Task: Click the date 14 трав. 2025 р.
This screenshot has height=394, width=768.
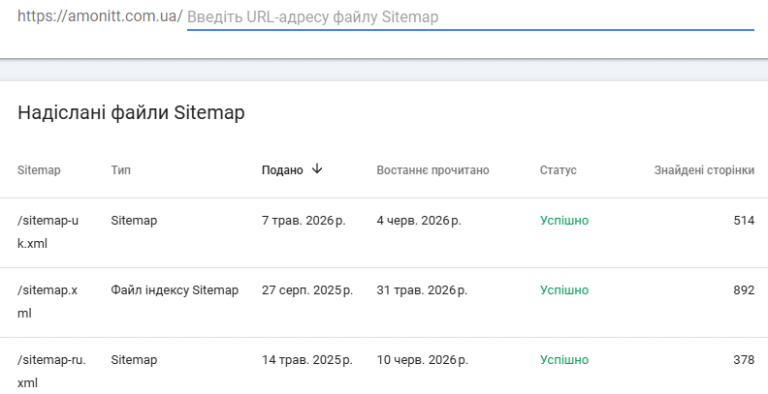Action: [307, 360]
